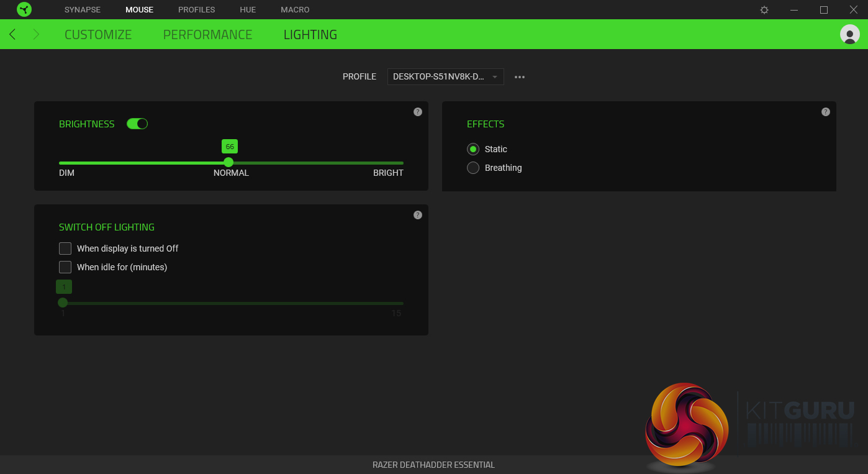Go back with the left arrow
The image size is (868, 474).
point(12,35)
